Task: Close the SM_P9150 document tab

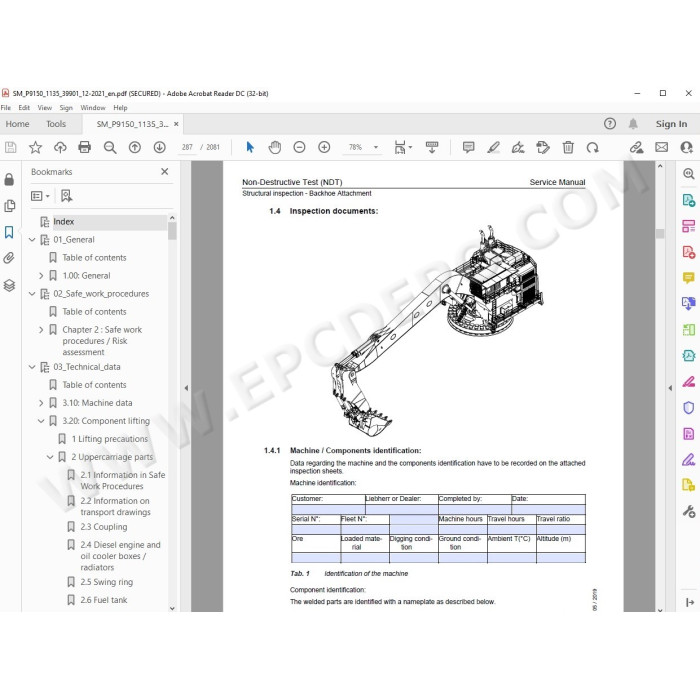Action: click(176, 124)
